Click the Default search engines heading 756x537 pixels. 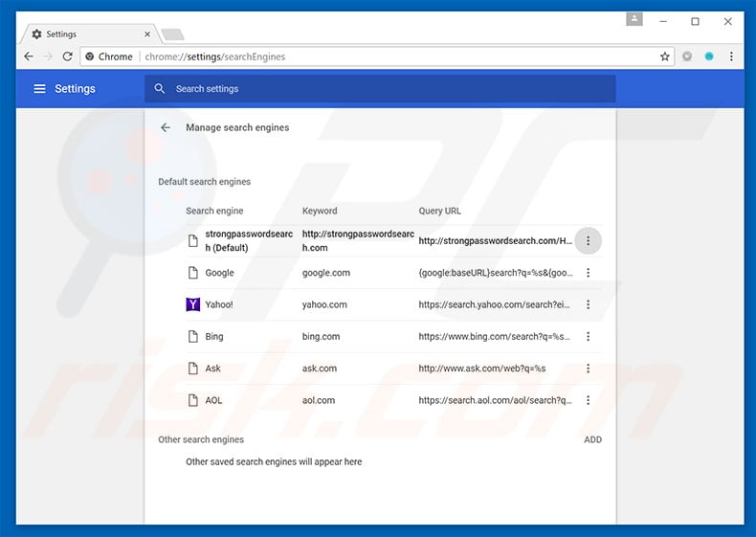[205, 182]
